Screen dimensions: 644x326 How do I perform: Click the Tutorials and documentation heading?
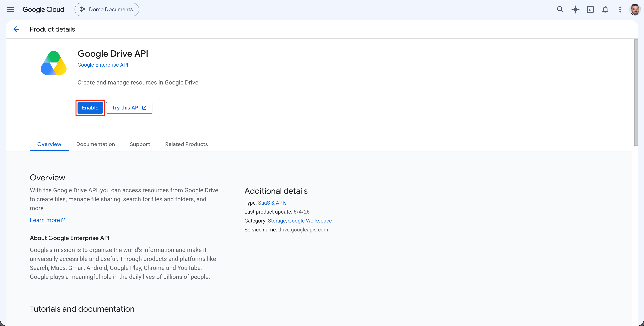coord(82,309)
